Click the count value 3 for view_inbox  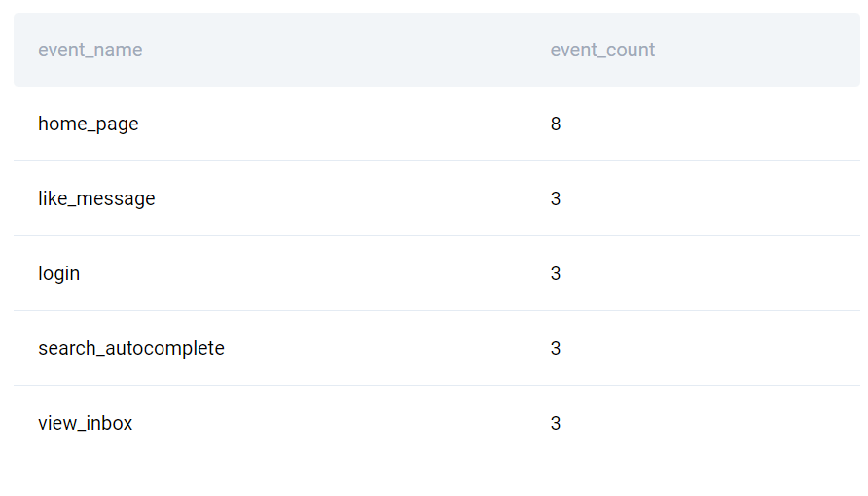click(x=556, y=423)
